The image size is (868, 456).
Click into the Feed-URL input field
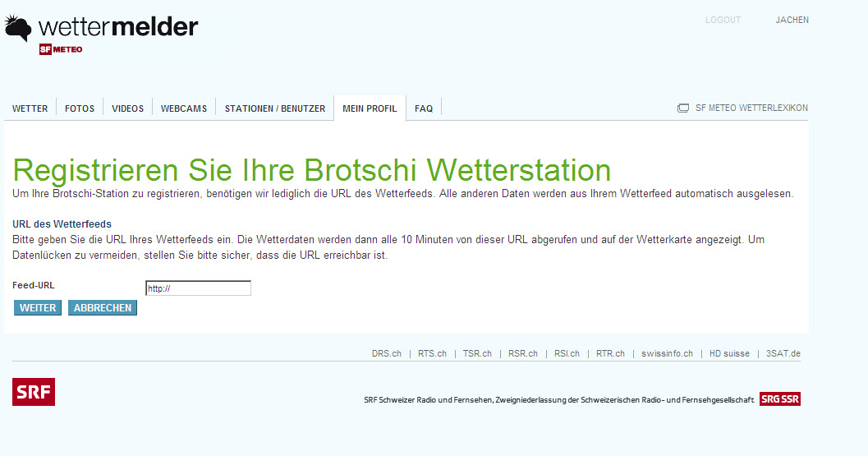coord(198,288)
